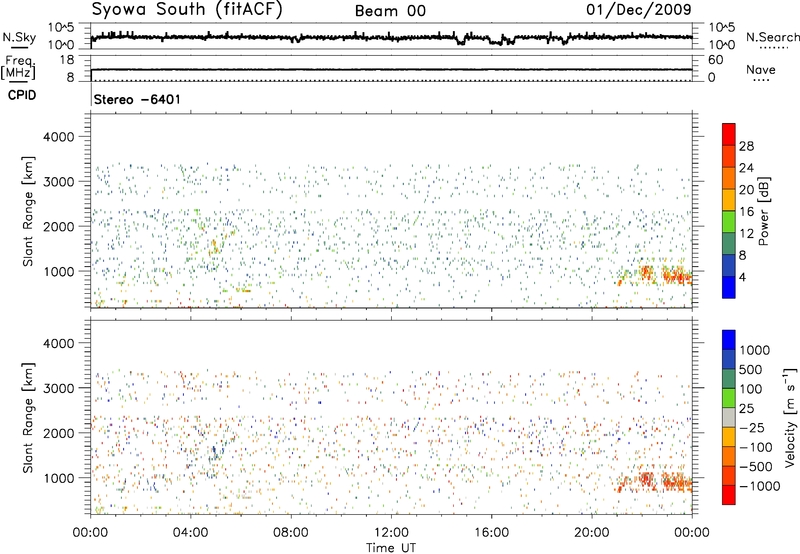Image resolution: width=800 pixels, height=554 pixels.
Task: Click '4000' on the Power panel range axis
Action: coord(58,137)
